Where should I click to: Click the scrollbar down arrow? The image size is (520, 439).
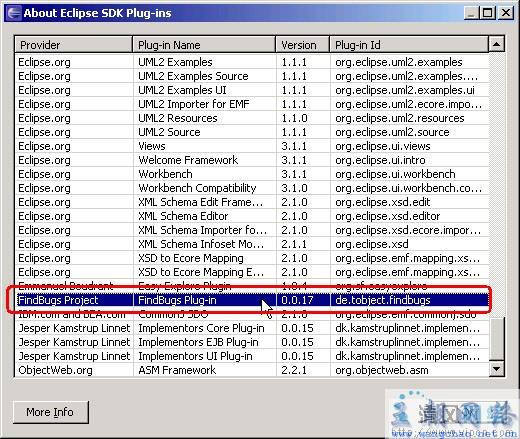click(x=496, y=369)
